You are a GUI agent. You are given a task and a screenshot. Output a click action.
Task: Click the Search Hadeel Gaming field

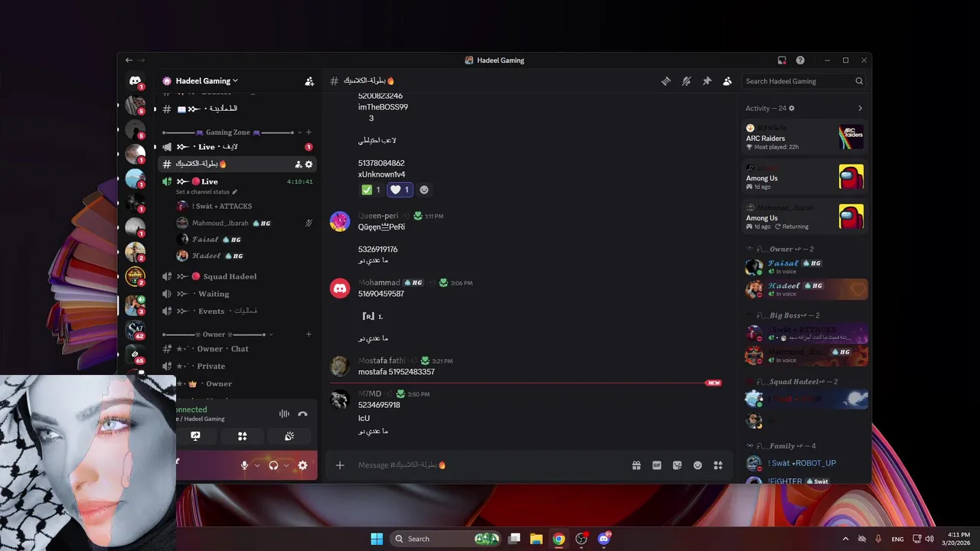point(804,81)
